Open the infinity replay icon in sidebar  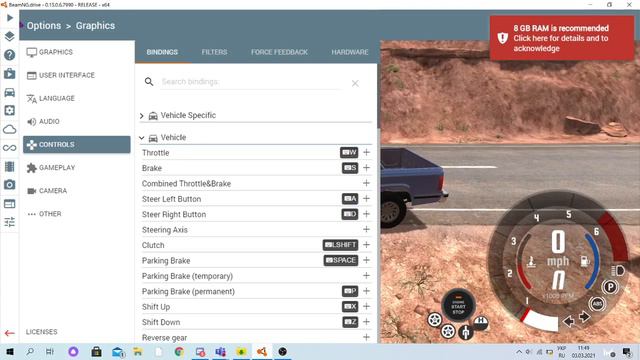[x=10, y=148]
